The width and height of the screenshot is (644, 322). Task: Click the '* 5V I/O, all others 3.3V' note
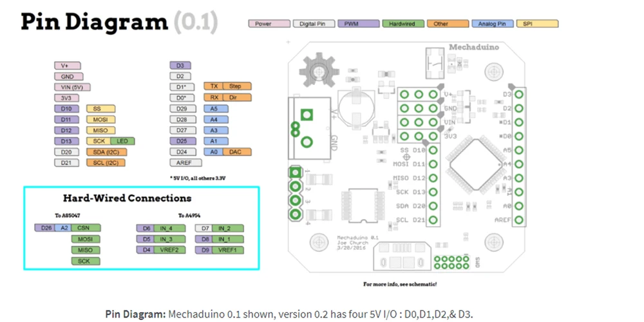coord(196,178)
